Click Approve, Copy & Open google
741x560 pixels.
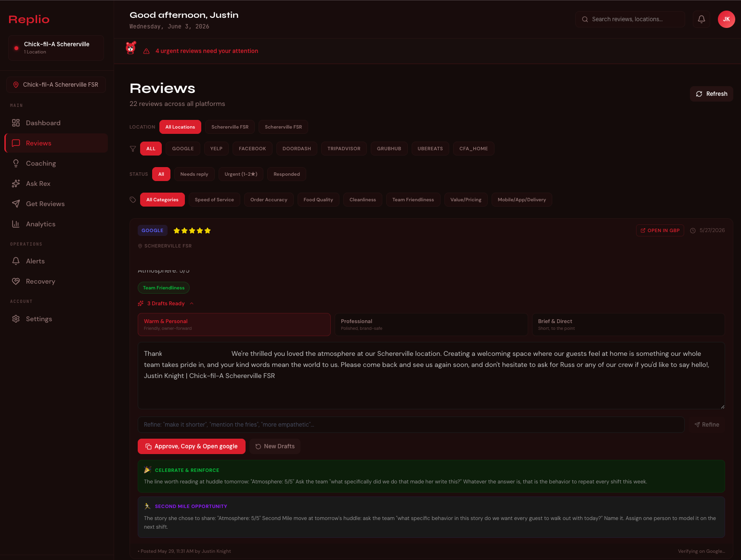click(192, 446)
